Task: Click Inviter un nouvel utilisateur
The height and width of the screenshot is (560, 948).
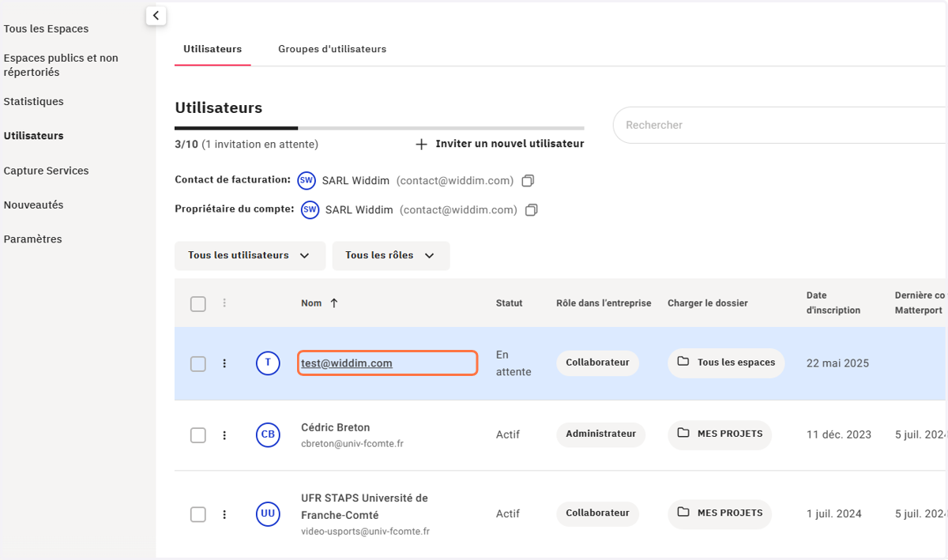Action: tap(510, 144)
